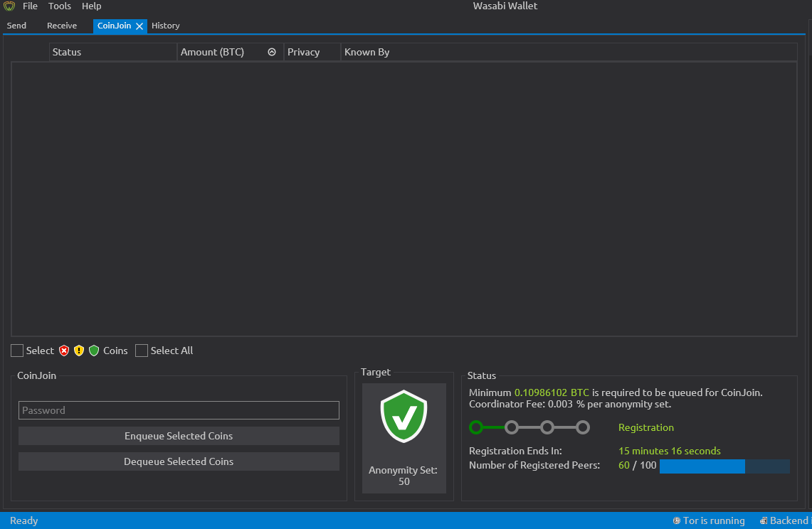
Task: Switch to the Send tab
Action: [x=16, y=26]
